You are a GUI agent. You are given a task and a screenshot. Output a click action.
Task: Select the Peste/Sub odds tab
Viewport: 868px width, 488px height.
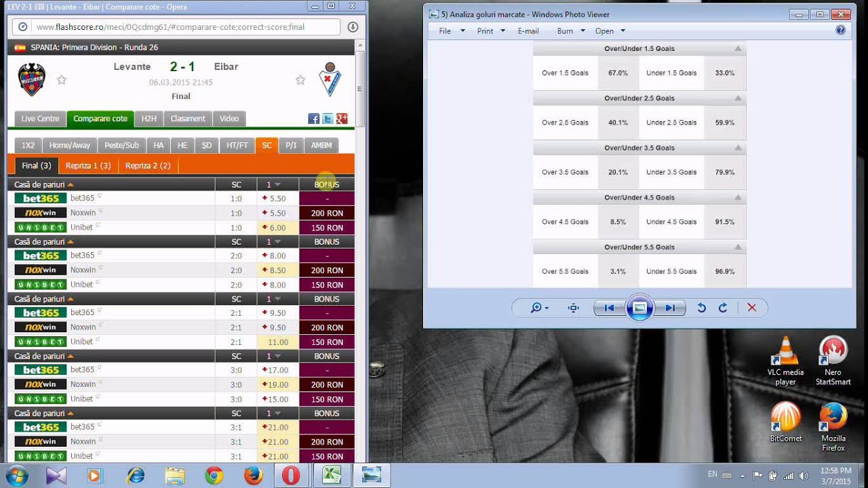pos(122,145)
